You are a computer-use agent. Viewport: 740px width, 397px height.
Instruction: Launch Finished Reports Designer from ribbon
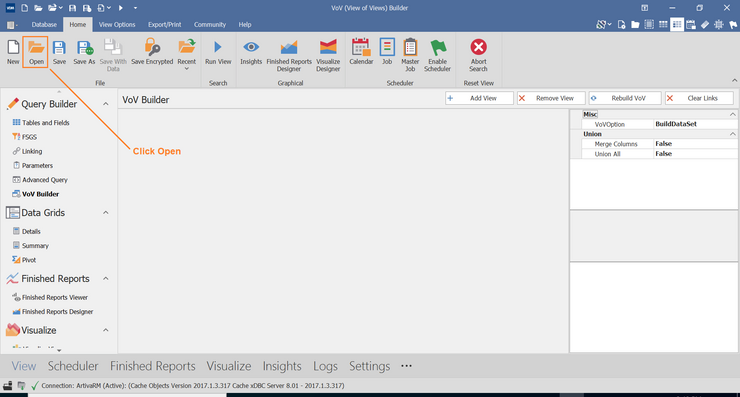tap(289, 55)
